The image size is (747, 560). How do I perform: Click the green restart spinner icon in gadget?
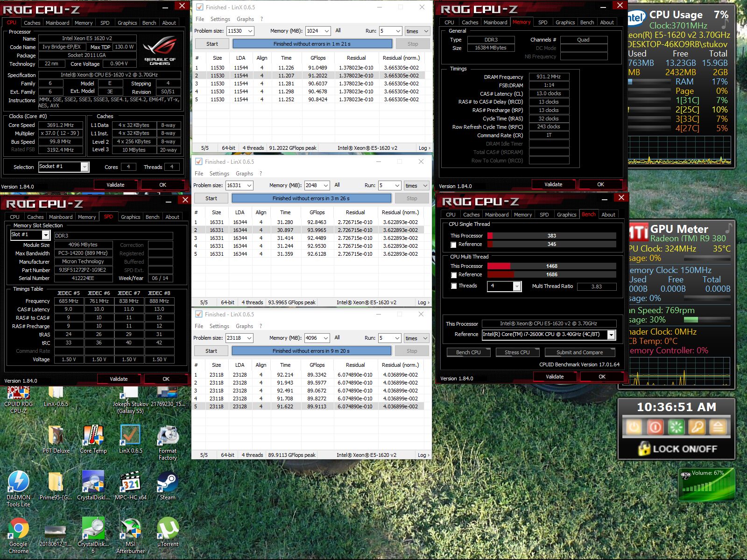[x=676, y=427]
